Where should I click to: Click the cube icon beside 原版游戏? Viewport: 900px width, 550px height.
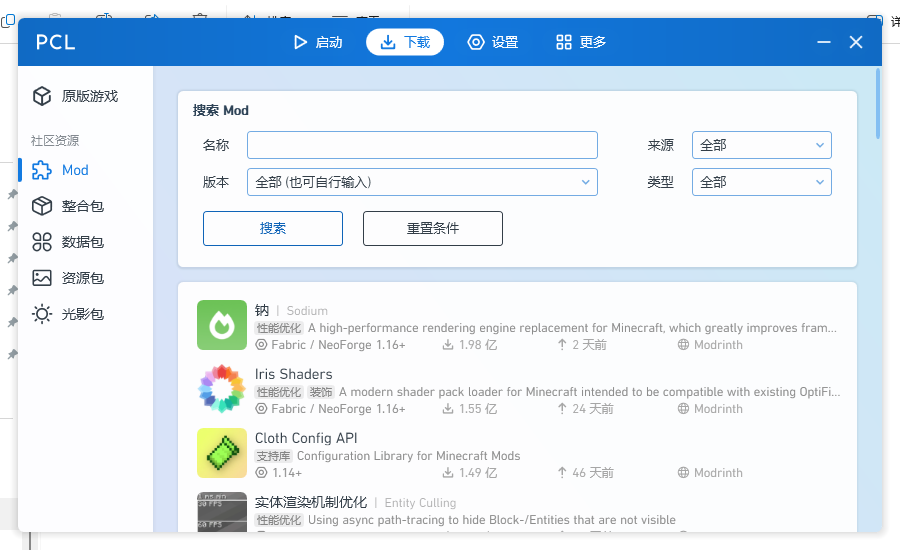click(42, 96)
